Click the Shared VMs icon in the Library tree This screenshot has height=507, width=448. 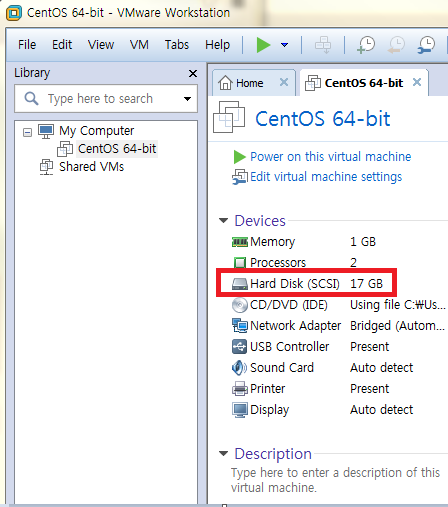click(x=46, y=167)
